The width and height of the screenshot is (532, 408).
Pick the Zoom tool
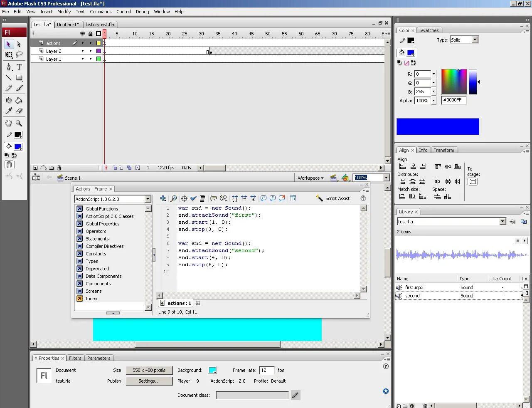19,123
